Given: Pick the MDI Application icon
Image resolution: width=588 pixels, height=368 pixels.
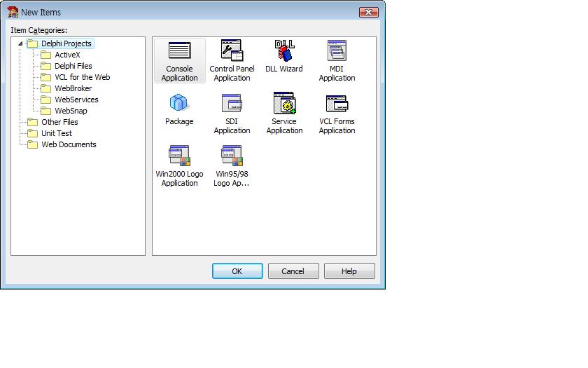Looking at the screenshot, I should [337, 52].
